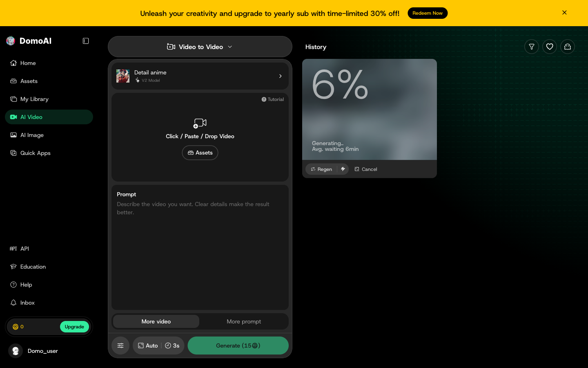
Task: Open Quick Apps
Action: point(49,153)
